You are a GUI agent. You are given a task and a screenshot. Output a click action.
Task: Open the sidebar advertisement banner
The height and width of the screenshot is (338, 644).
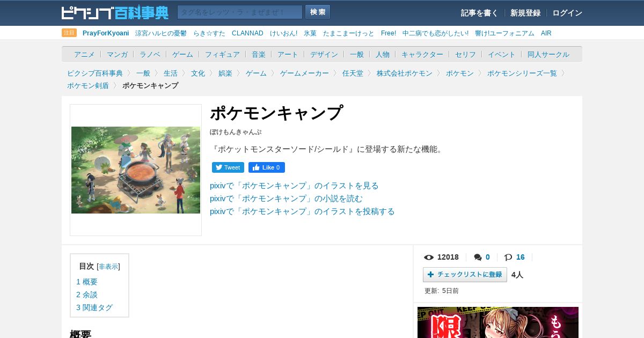(498, 322)
